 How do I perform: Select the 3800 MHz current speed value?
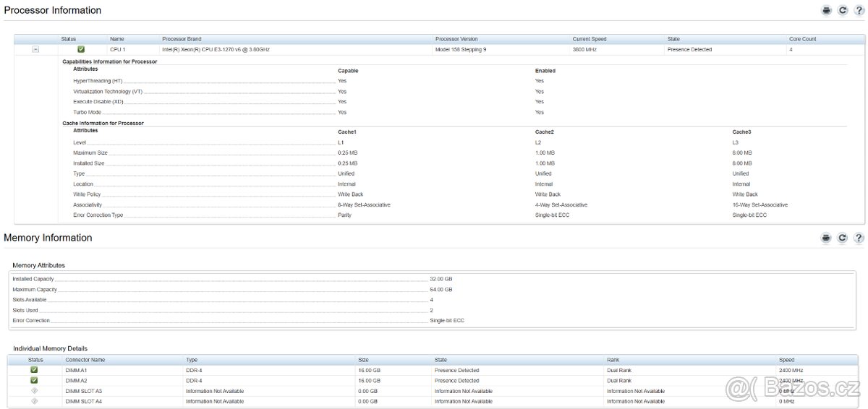(584, 49)
